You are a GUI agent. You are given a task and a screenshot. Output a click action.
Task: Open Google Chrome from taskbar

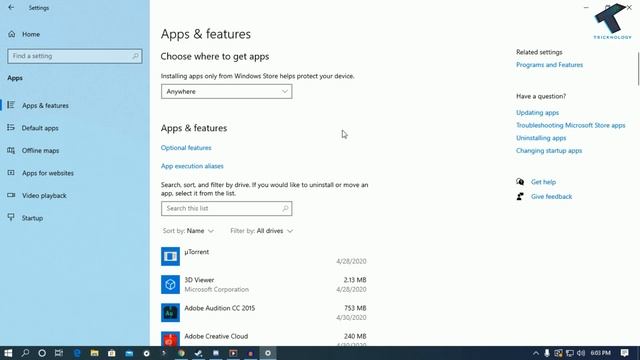[181, 353]
